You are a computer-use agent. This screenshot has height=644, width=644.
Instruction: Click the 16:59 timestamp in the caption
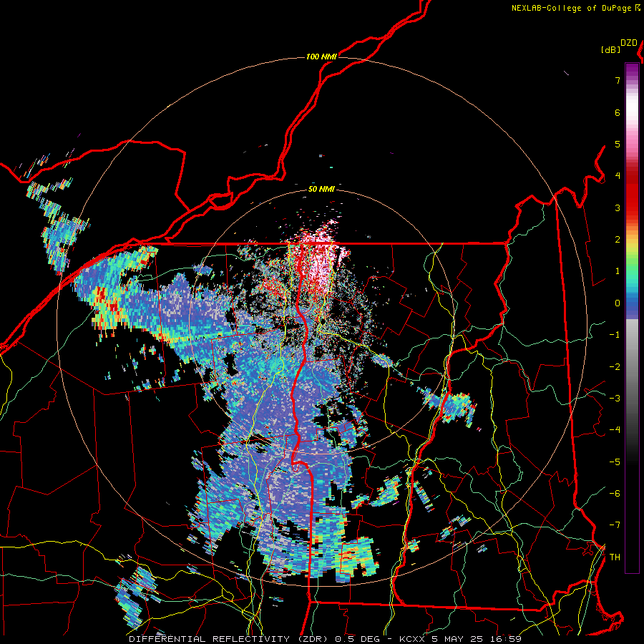pos(506,639)
